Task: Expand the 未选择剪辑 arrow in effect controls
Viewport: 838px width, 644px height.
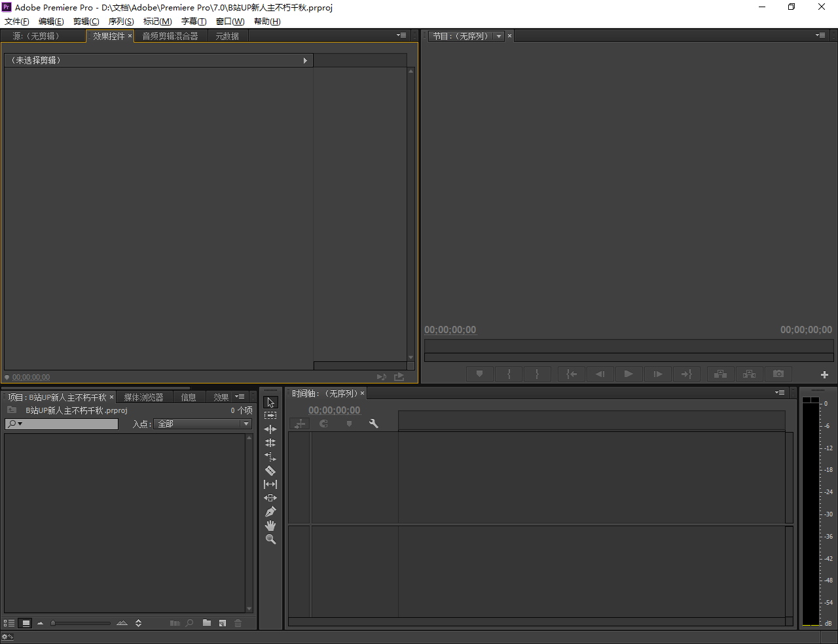Action: 305,60
